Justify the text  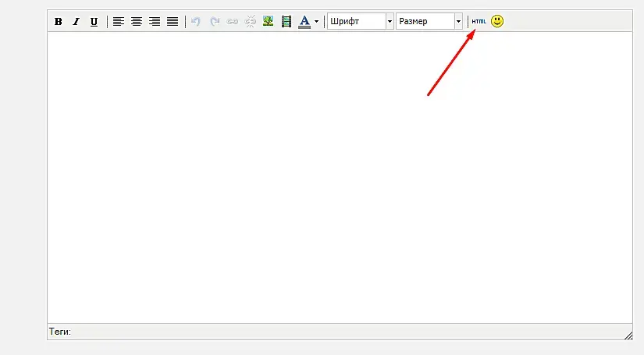(173, 21)
